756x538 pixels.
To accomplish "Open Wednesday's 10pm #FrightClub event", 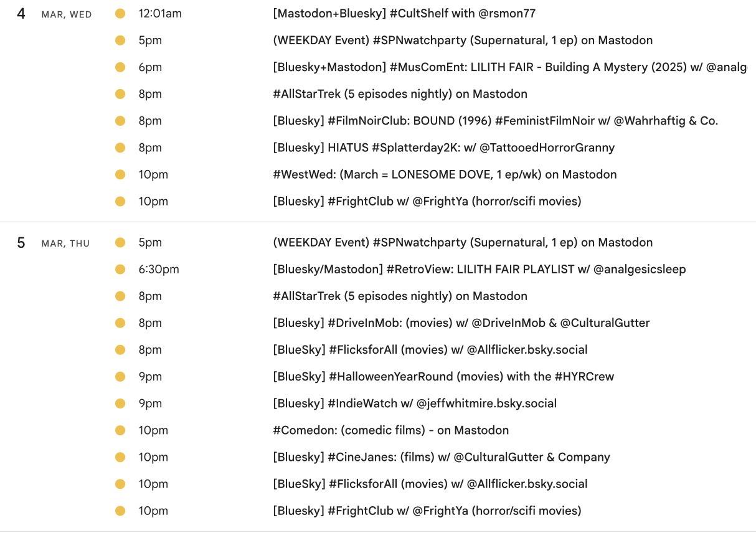I will coord(427,201).
